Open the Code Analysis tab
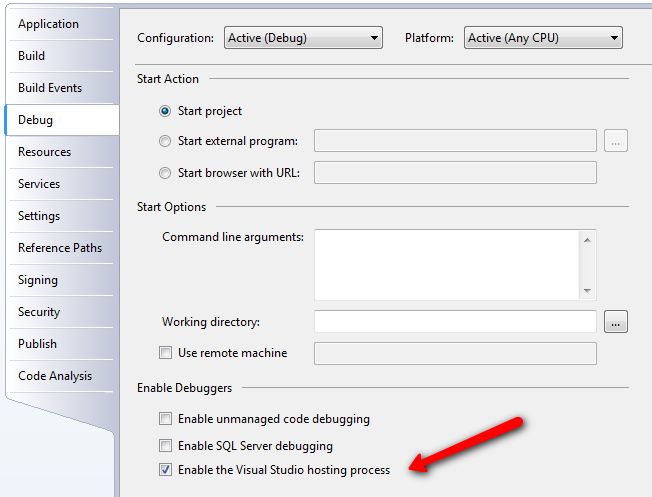This screenshot has width=652, height=497. tap(55, 376)
